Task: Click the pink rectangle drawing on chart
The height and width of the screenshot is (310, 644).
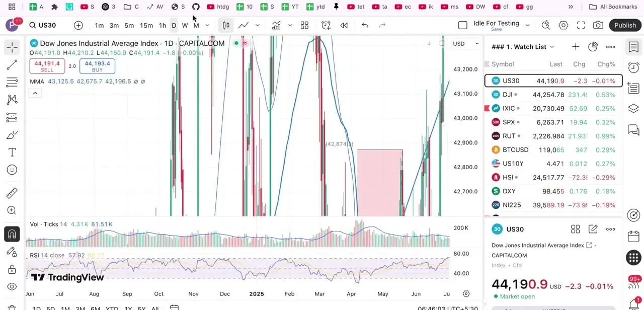Action: pyautogui.click(x=380, y=182)
